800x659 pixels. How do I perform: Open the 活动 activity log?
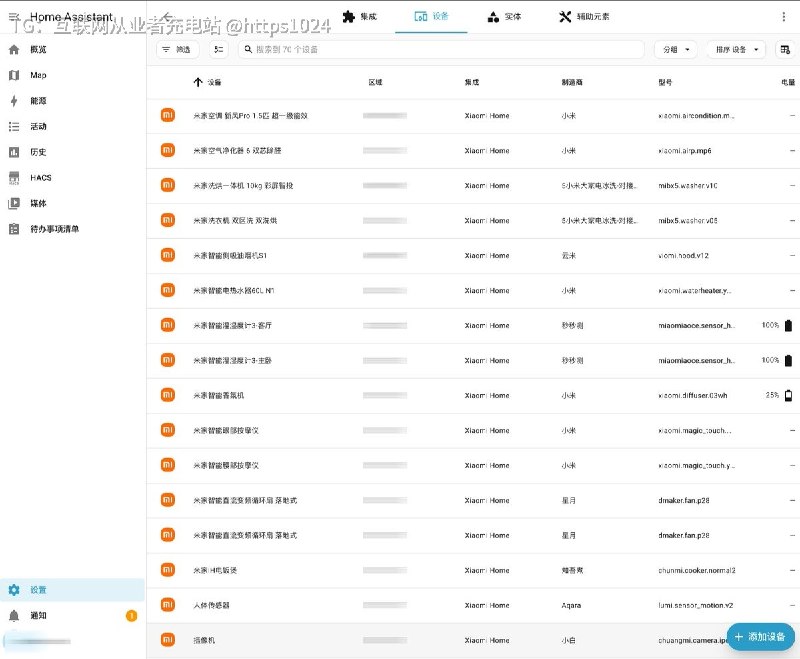[72, 126]
